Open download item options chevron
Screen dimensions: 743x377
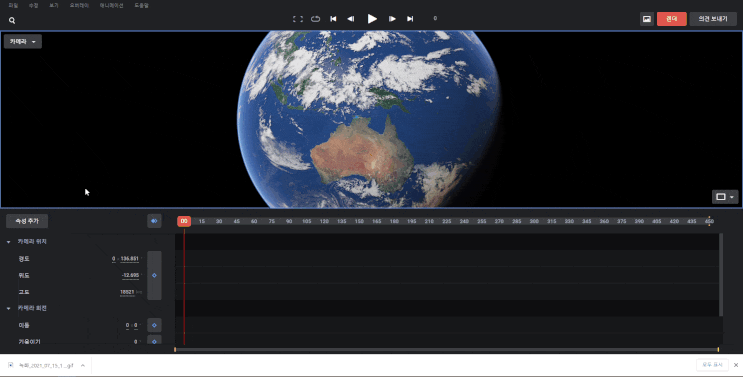pos(82,365)
